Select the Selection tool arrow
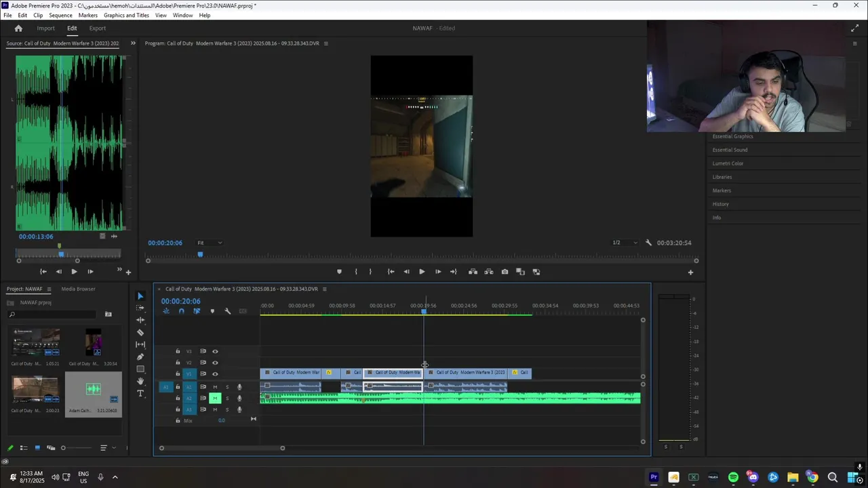 click(140, 296)
